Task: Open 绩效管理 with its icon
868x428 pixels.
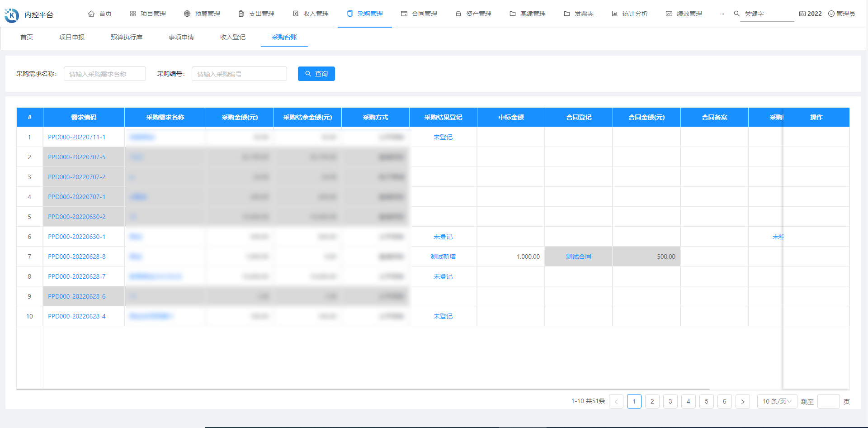Action: pos(669,14)
